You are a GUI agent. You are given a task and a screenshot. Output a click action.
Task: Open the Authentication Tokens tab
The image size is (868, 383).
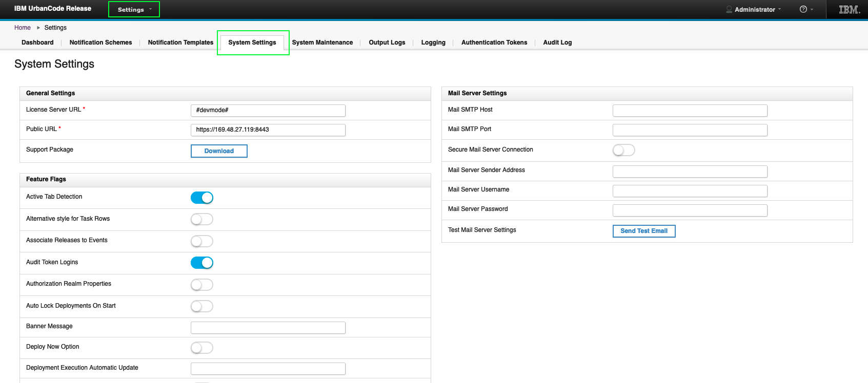click(494, 42)
